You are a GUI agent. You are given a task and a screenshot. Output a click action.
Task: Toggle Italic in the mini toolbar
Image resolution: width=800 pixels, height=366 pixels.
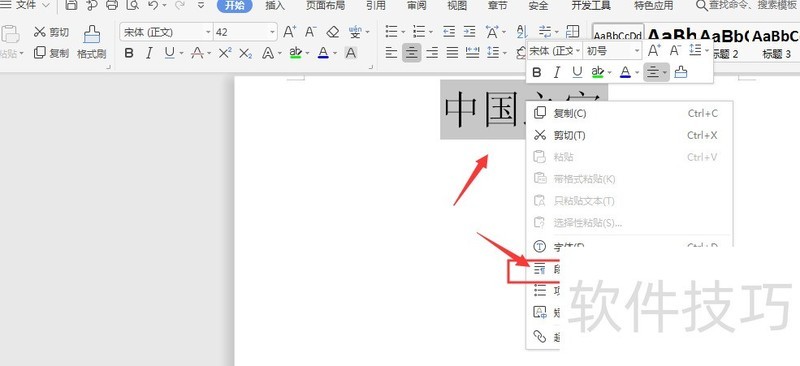[557, 73]
